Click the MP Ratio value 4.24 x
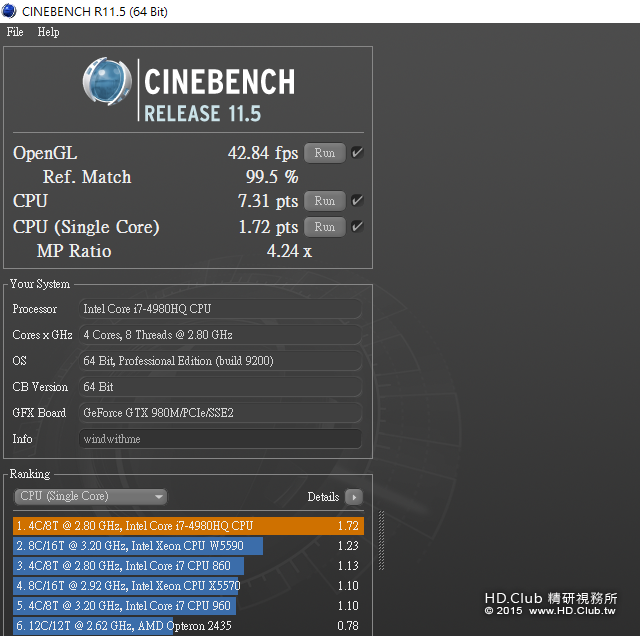 (289, 251)
